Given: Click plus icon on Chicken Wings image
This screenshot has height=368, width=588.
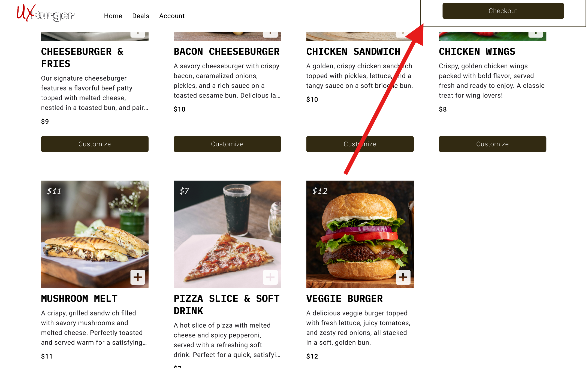Looking at the screenshot, I should point(535,34).
